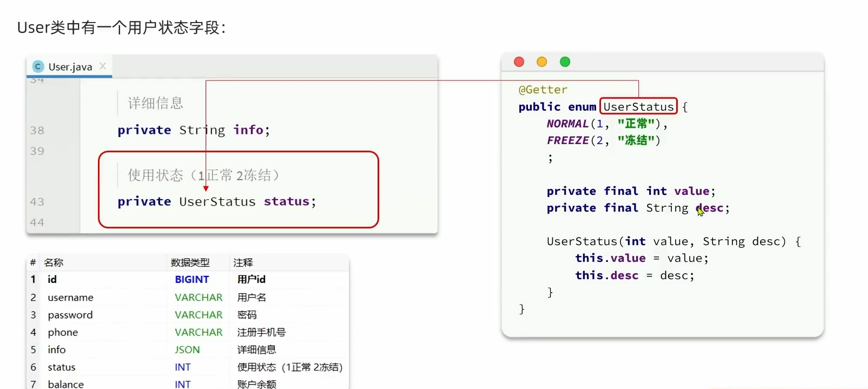868x389 pixels.
Task: Select the username column row
Action: point(71,298)
